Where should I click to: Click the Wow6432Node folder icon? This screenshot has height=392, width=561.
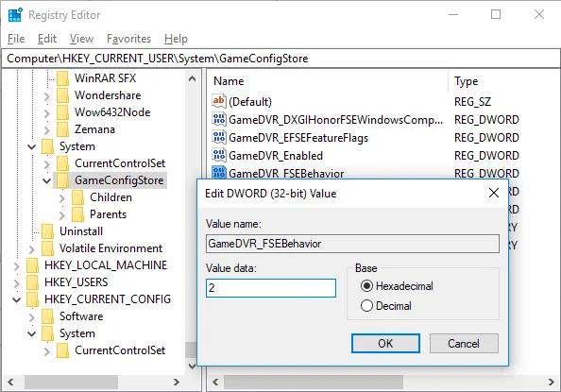click(62, 112)
